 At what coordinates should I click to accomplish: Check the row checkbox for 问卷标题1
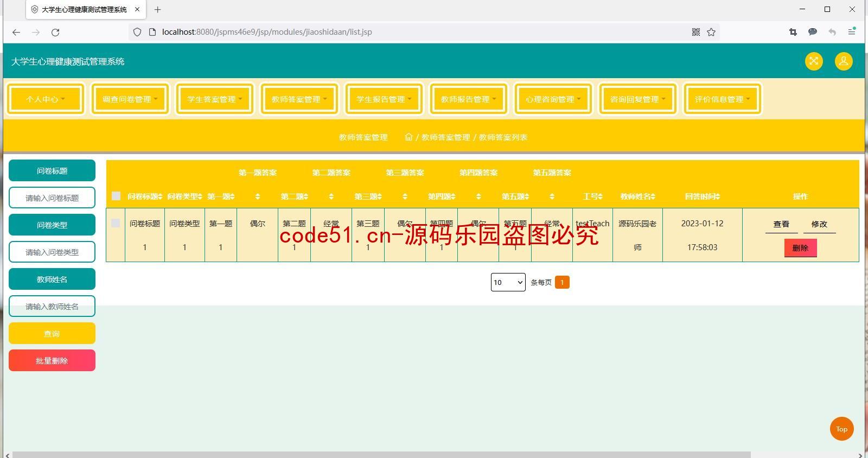116,223
